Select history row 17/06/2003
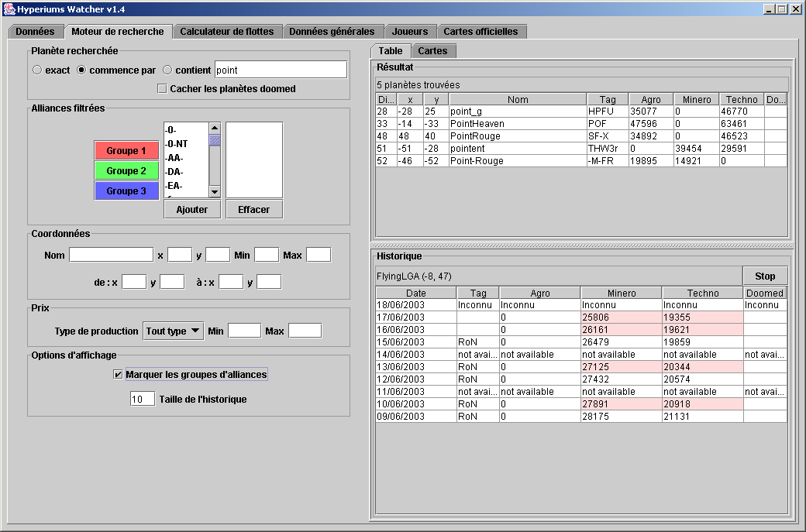 581,317
